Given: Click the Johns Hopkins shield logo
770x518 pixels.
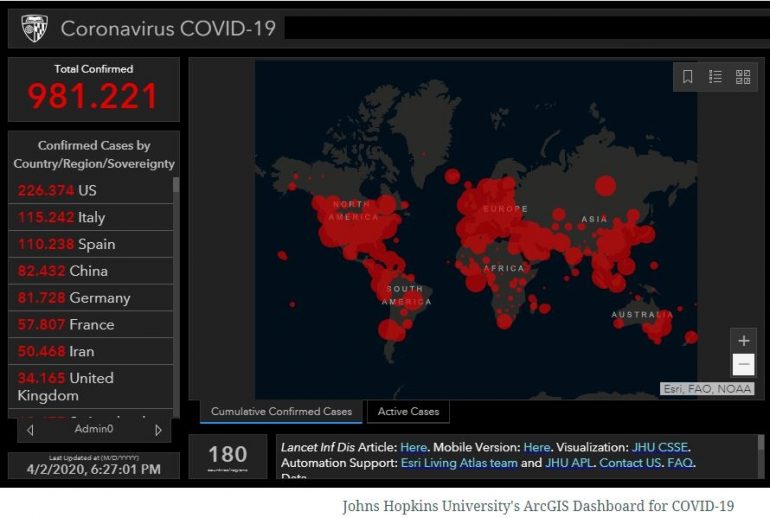Looking at the screenshot, I should tap(34, 28).
